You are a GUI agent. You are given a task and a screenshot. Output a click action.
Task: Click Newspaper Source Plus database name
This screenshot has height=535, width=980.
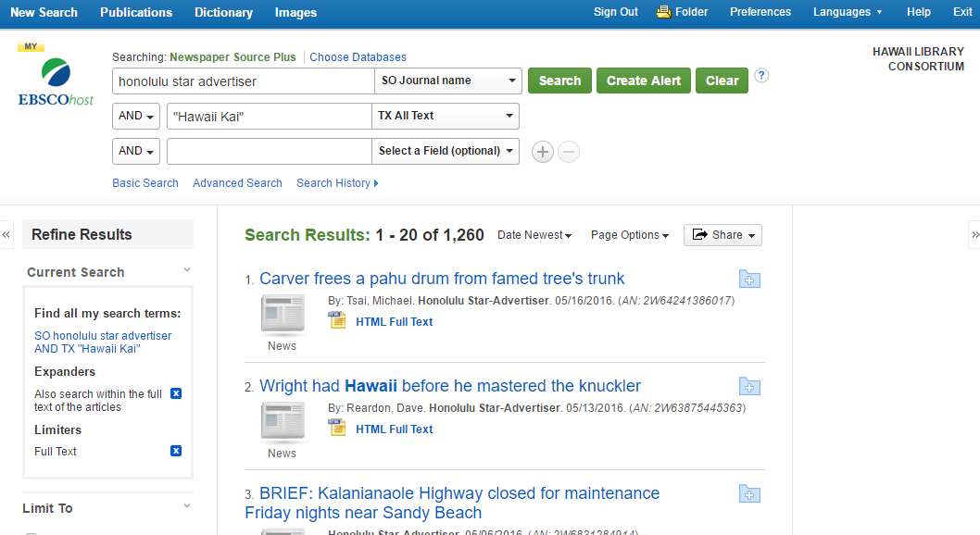tap(232, 56)
